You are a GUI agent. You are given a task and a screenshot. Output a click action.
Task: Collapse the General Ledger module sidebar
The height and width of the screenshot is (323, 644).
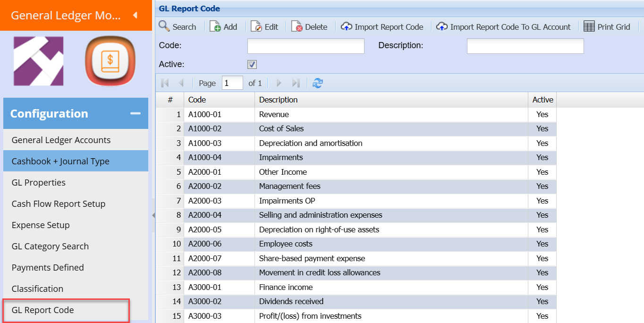135,15
